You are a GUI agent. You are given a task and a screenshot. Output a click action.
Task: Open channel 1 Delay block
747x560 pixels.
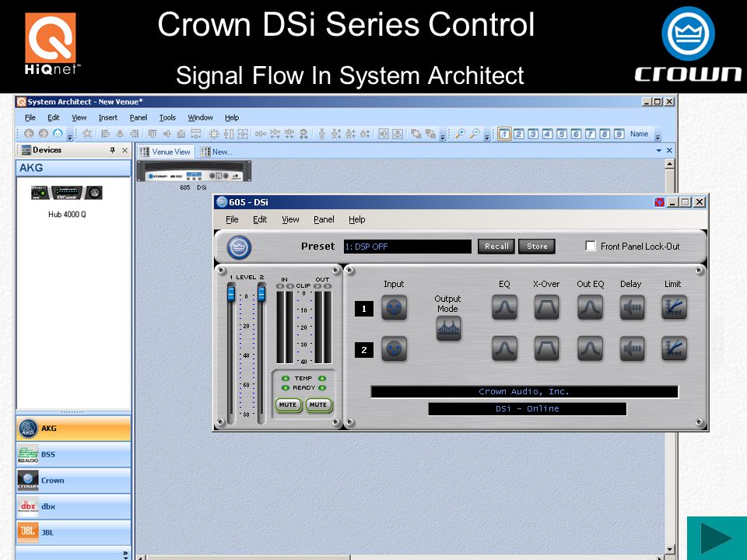[632, 308]
